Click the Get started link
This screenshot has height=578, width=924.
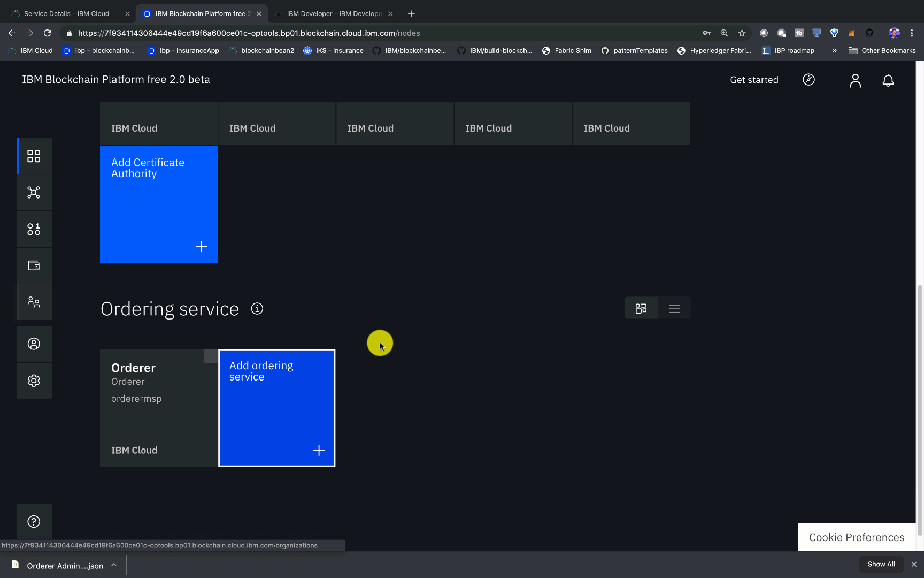click(x=754, y=80)
